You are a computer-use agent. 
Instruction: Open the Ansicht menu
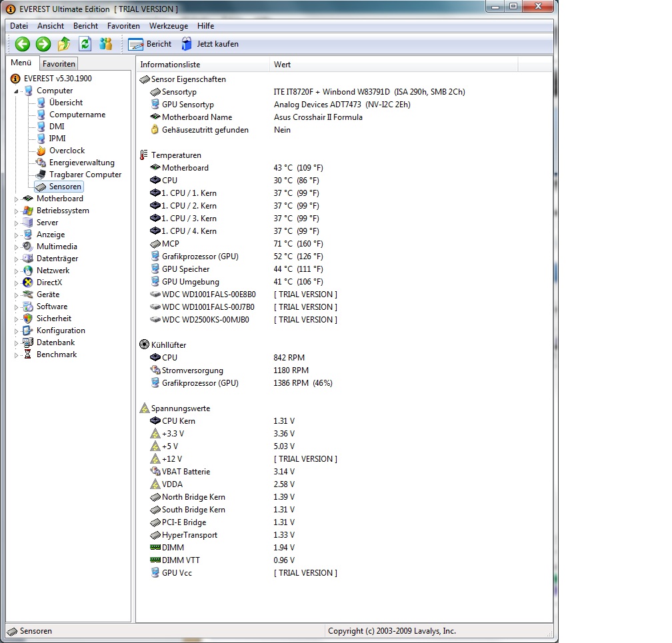(x=51, y=26)
